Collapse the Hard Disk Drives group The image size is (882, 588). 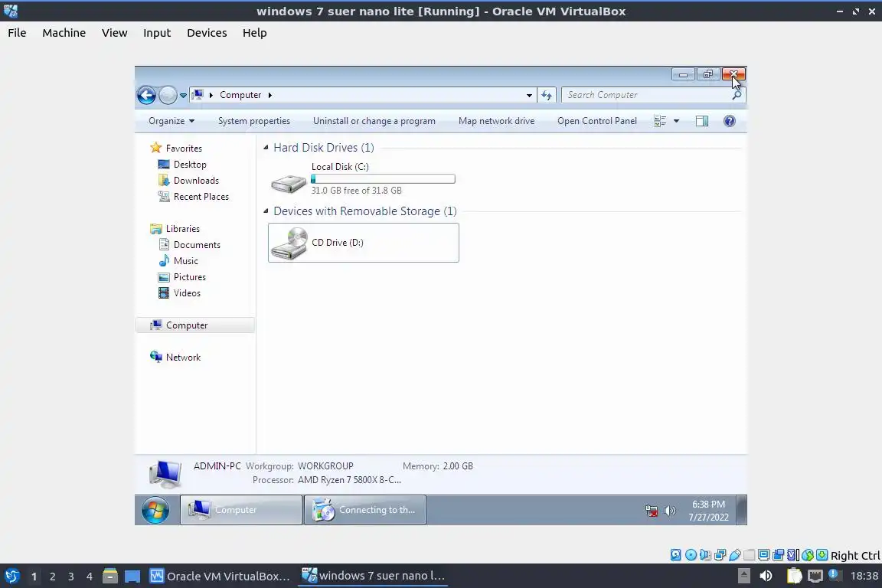266,148
